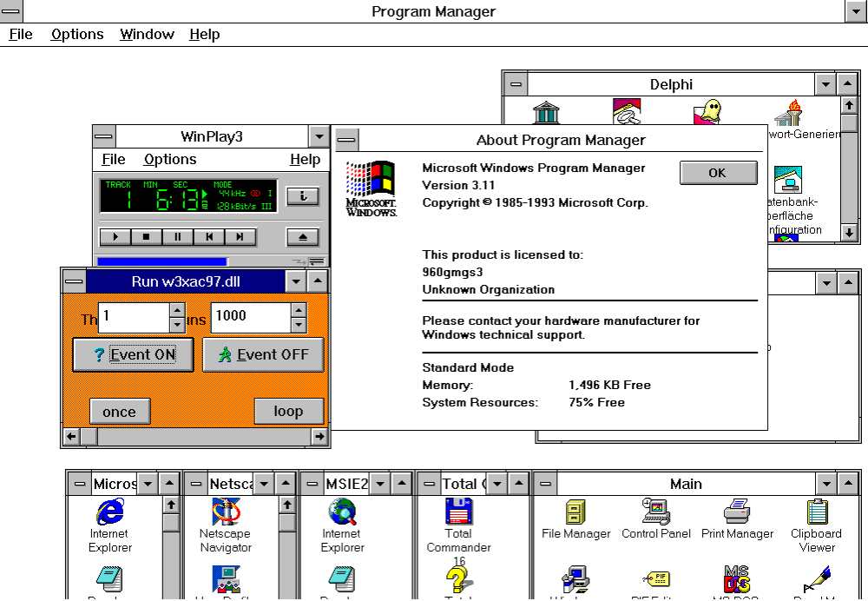
Task: Select the PIF Editor icon in Main
Action: point(656,579)
